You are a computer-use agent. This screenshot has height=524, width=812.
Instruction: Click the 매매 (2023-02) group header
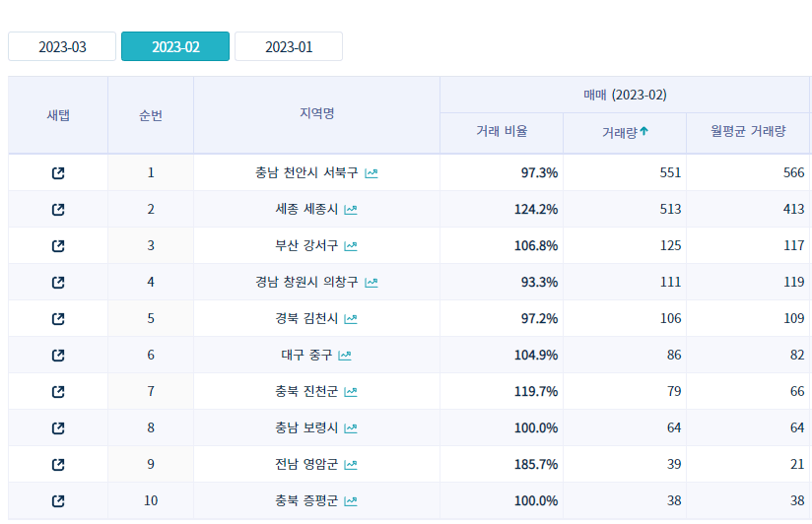(x=625, y=95)
